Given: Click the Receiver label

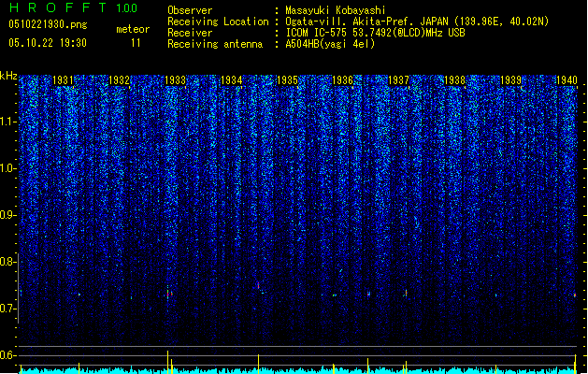Looking at the screenshot, I should tap(190, 33).
